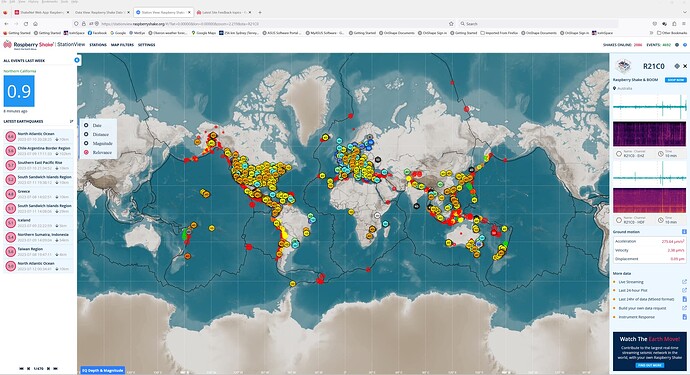Click the Raspberry Shake logo
Viewport: 690px width, 375px height.
(28, 44)
